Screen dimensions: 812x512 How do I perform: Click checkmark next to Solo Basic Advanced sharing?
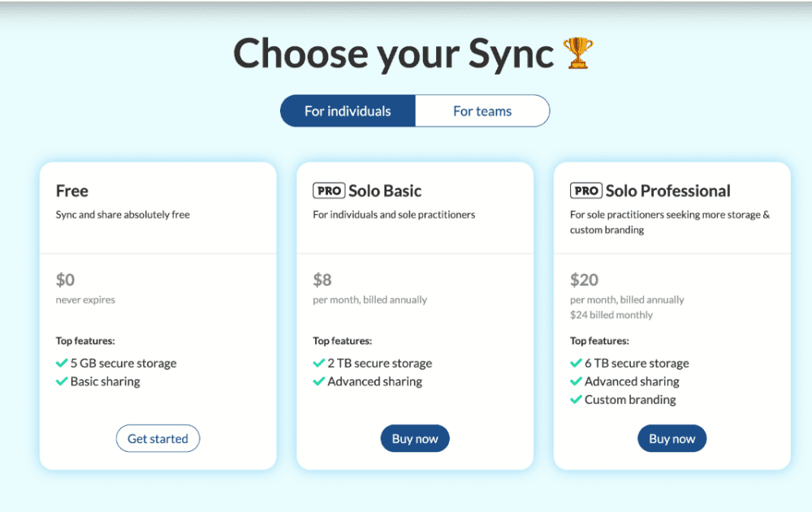tap(318, 381)
